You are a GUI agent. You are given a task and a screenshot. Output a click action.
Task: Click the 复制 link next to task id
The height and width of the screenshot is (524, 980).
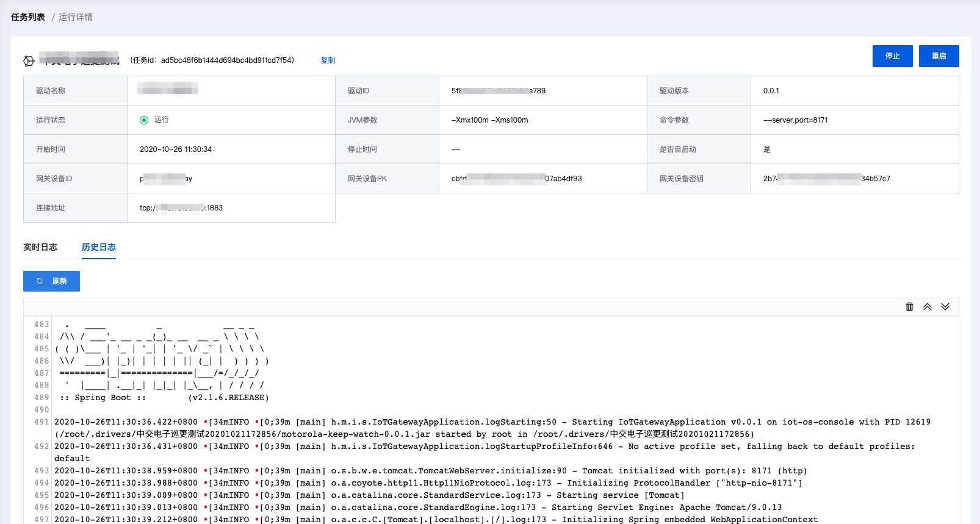328,60
